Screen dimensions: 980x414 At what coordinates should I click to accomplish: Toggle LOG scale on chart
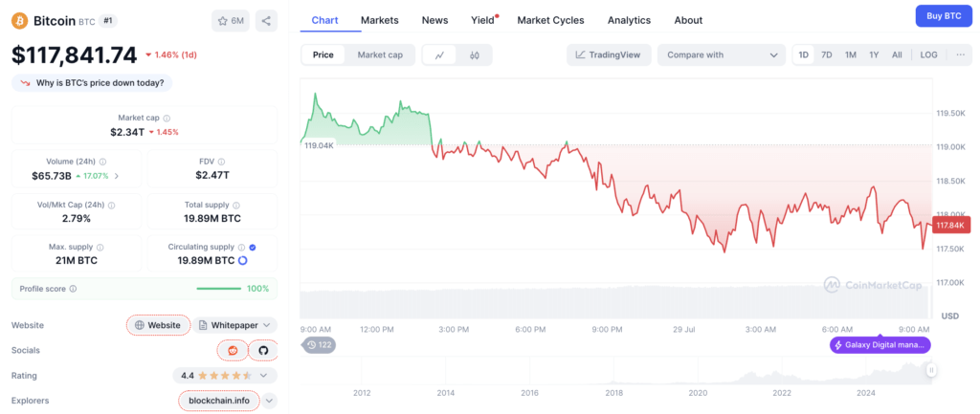click(928, 54)
